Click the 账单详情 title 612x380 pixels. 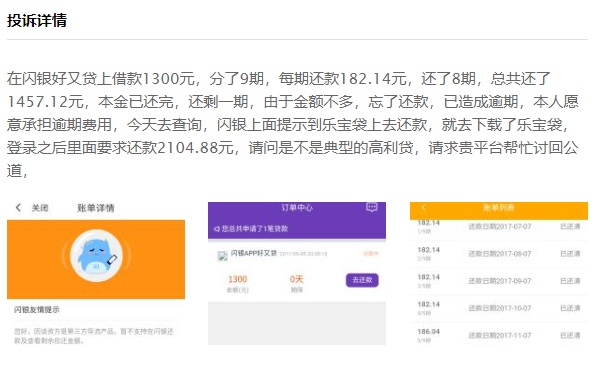(96, 208)
